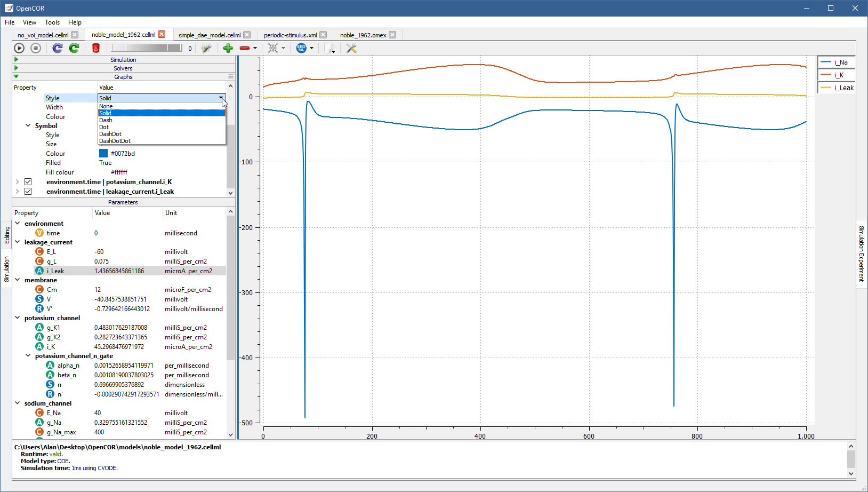Open the Tools menu
Image resolution: width=868 pixels, height=492 pixels.
[x=52, y=22]
